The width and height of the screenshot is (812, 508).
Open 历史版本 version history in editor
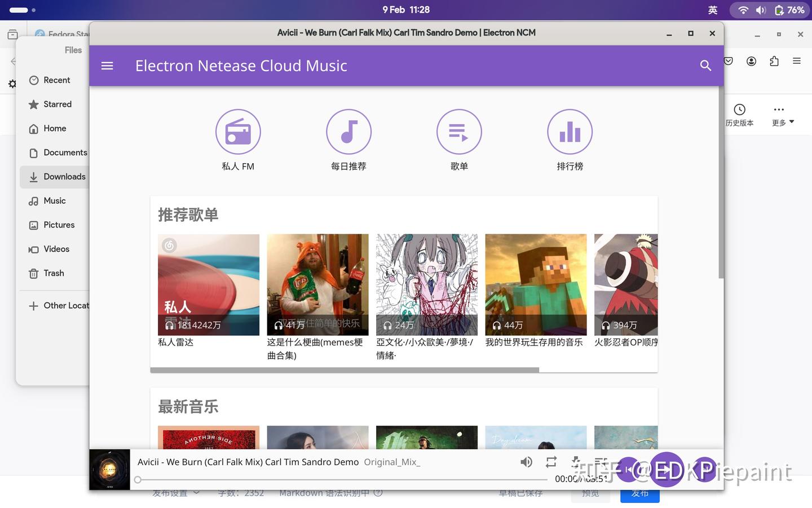coord(739,115)
